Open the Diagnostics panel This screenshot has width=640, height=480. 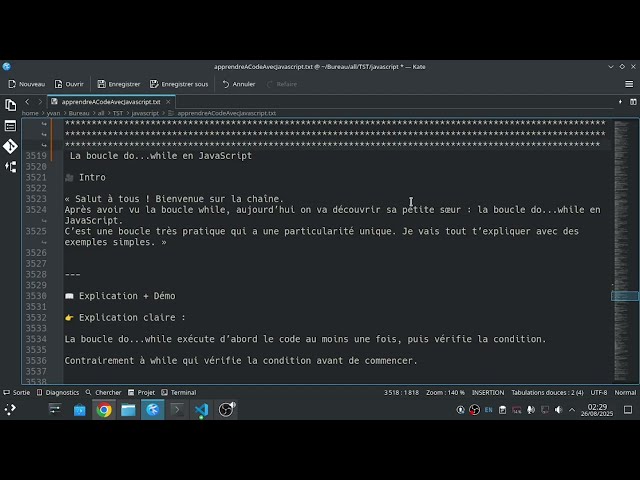[x=58, y=392]
